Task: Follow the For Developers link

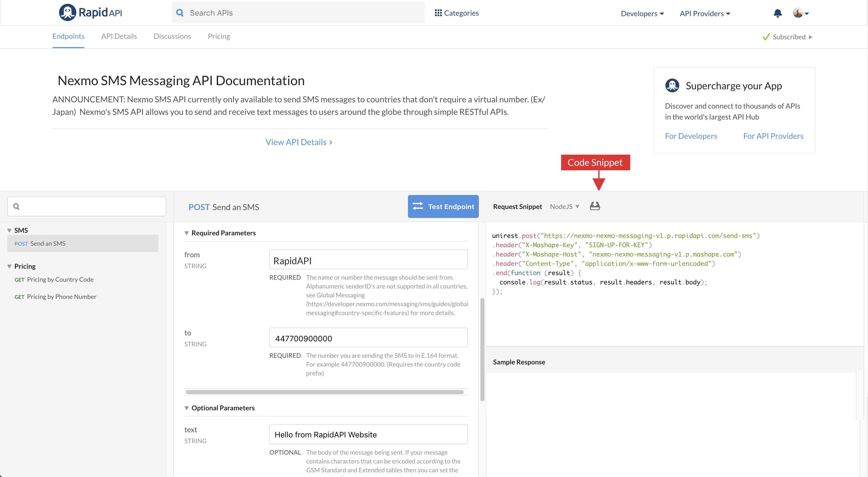Action: [x=691, y=136]
